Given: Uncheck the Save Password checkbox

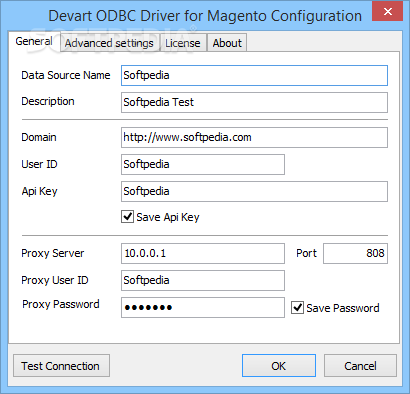Looking at the screenshot, I should (297, 308).
